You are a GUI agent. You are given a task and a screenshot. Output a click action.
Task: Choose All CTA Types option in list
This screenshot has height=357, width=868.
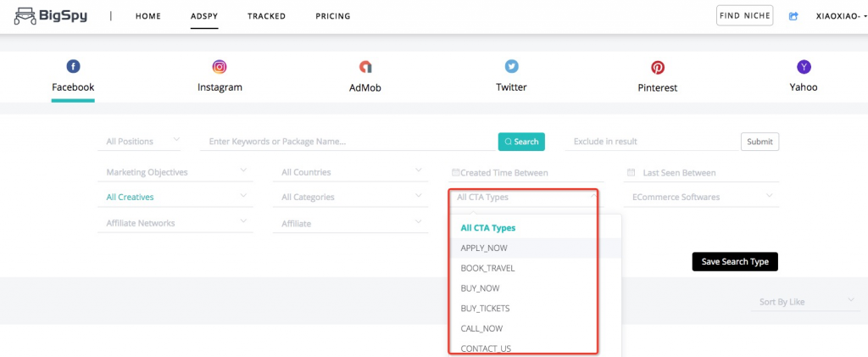click(x=536, y=227)
